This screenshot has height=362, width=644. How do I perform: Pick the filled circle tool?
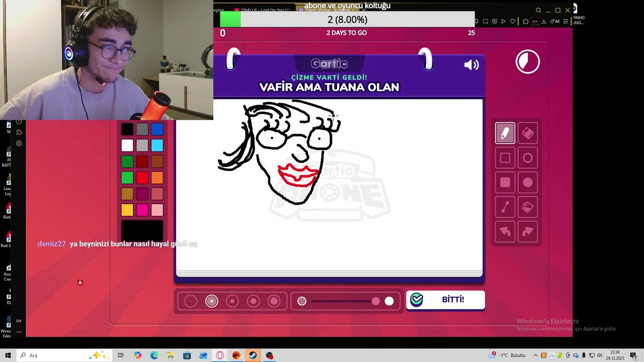point(528,183)
